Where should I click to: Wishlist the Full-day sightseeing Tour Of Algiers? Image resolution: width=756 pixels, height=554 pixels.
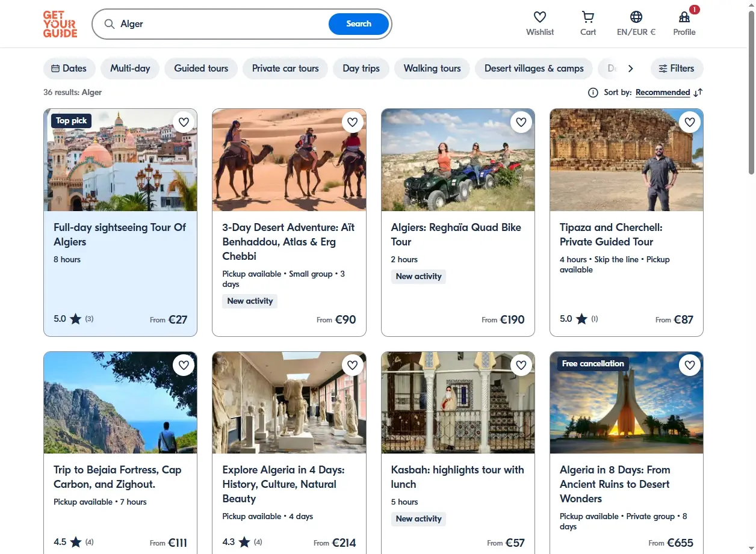[x=184, y=122]
